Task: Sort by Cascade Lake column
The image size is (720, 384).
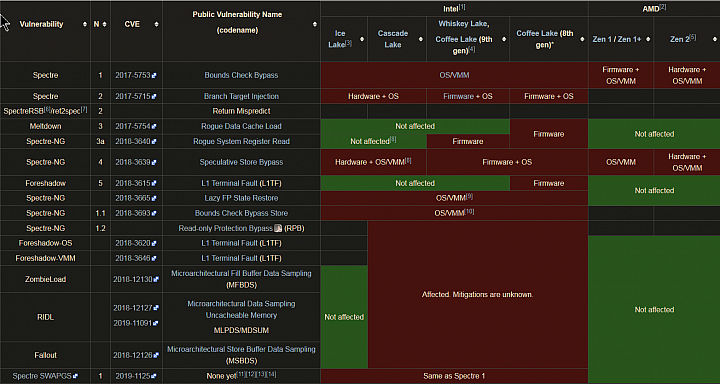Action: click(x=421, y=39)
